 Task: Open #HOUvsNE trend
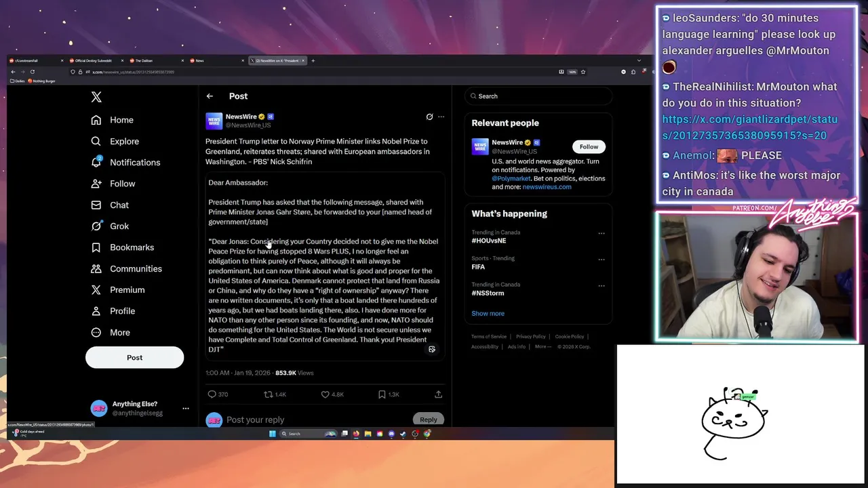pos(489,241)
